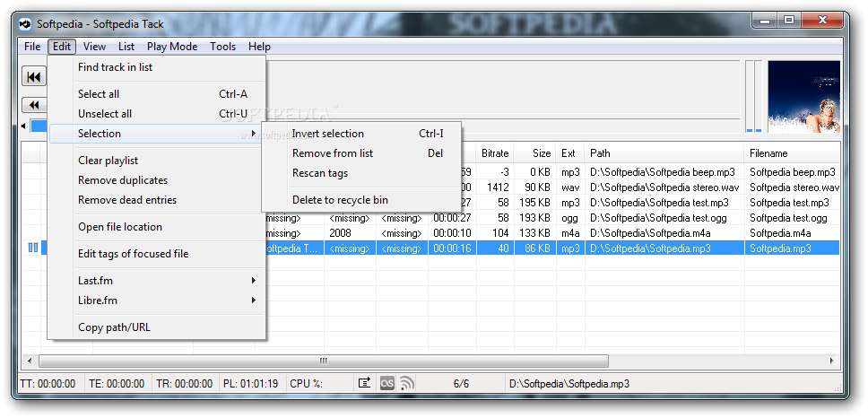Click the Selection menu entry
Image resolution: width=868 pixels, height=418 pixels.
pos(154,134)
